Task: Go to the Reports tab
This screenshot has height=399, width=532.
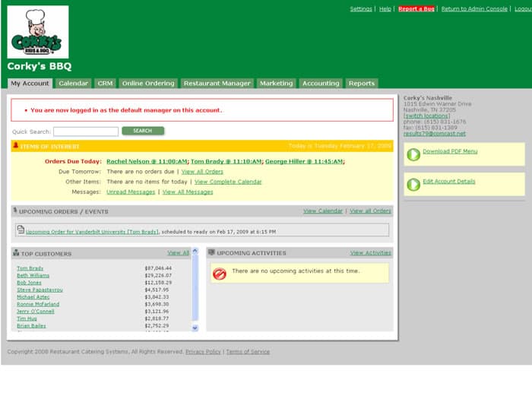Action: pyautogui.click(x=362, y=84)
